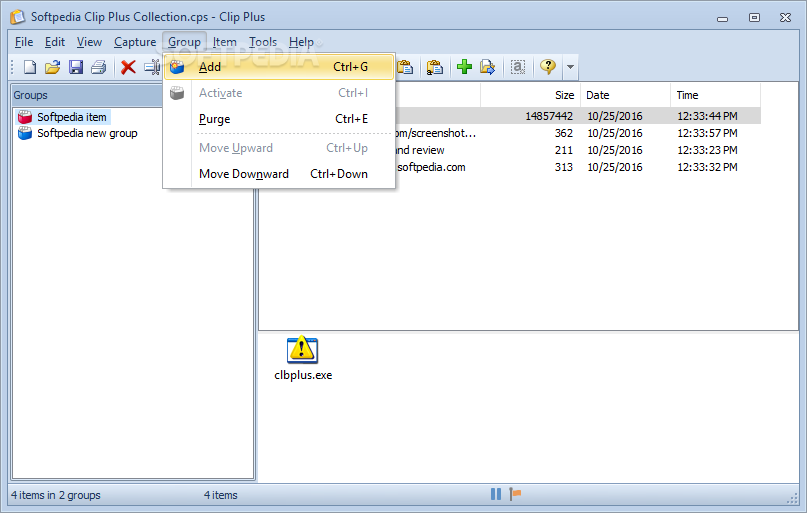Click the "4 items in 2 groups" status text

point(56,495)
